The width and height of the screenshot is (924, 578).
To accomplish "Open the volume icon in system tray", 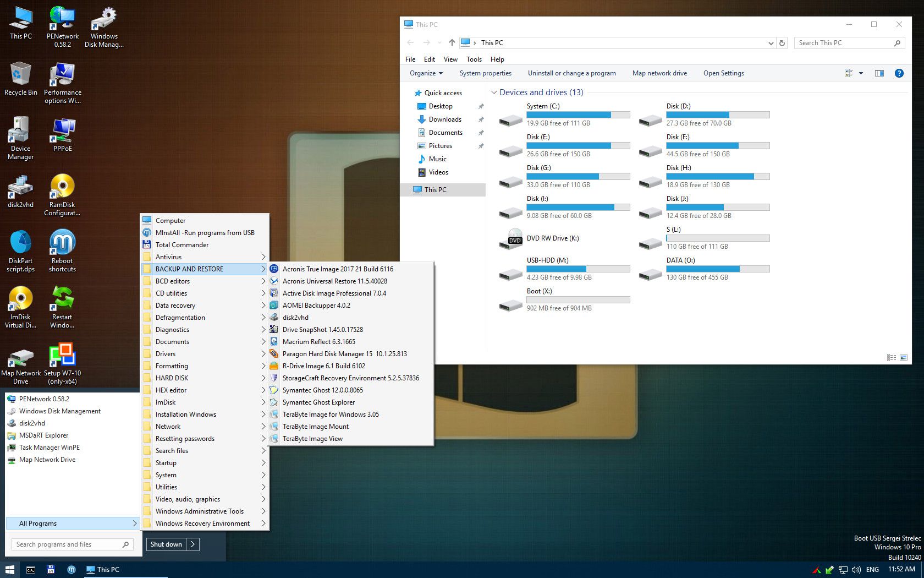I will click(x=856, y=570).
